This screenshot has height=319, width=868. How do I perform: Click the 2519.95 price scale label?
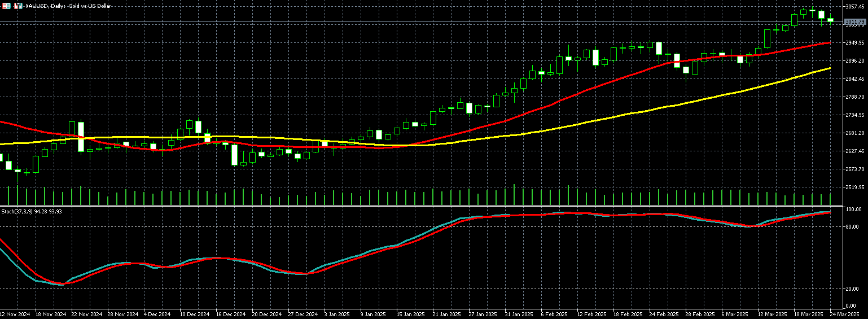[855, 187]
